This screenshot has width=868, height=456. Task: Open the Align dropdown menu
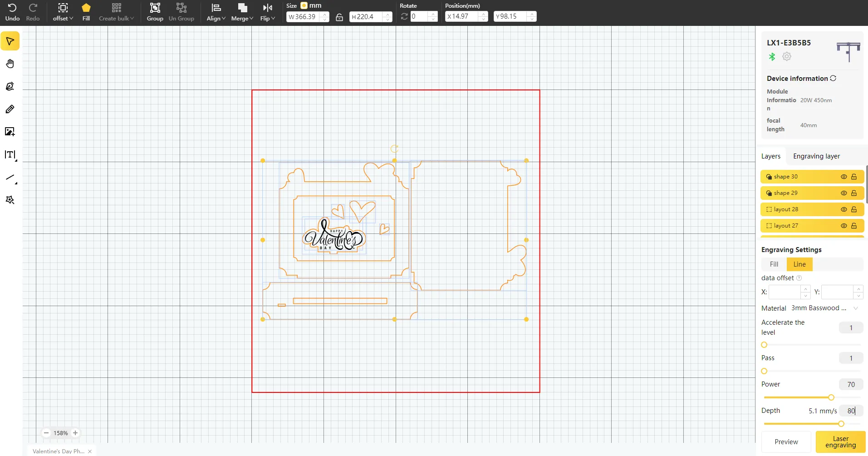click(216, 12)
